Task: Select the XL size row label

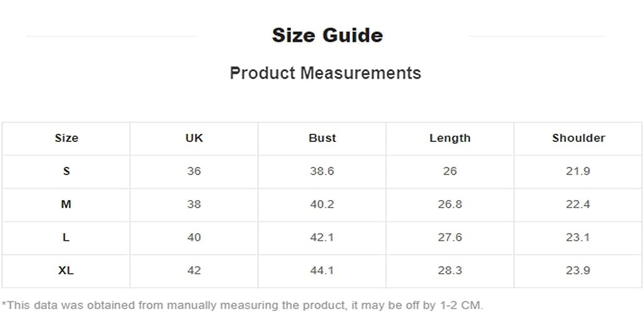Action: tap(66, 271)
